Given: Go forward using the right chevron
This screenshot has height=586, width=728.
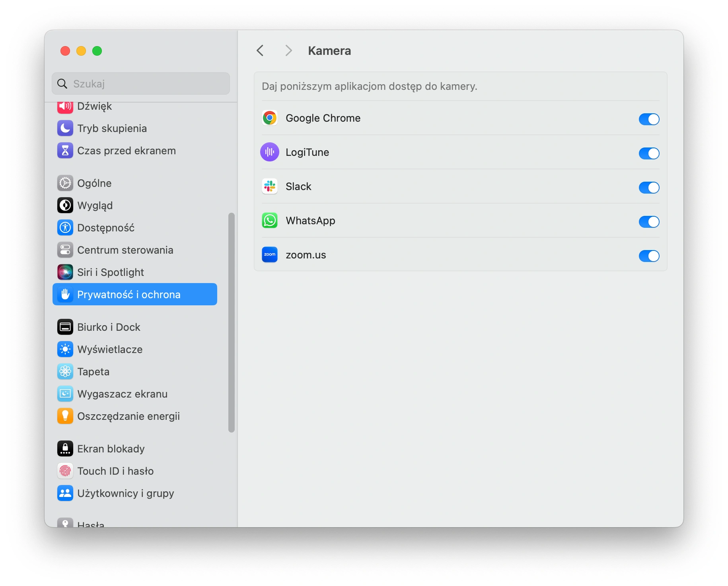Looking at the screenshot, I should pos(289,50).
